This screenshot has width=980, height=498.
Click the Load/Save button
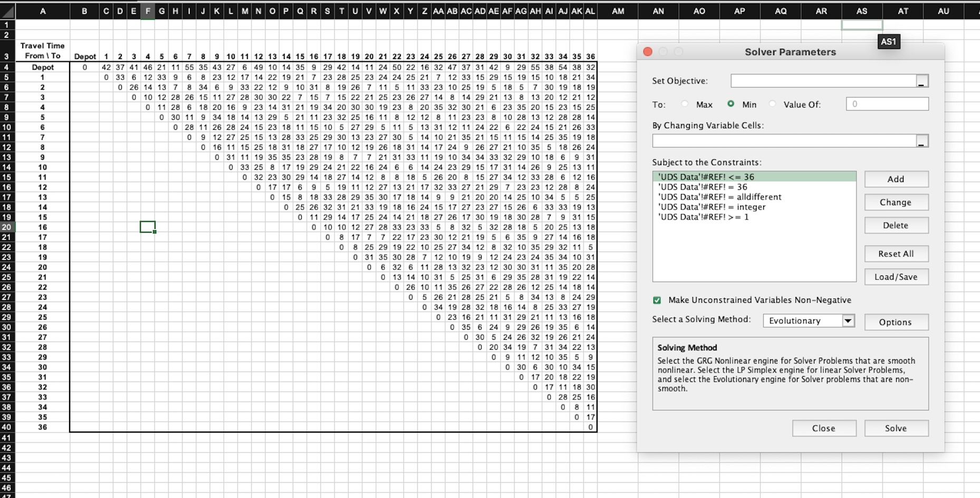[896, 276]
